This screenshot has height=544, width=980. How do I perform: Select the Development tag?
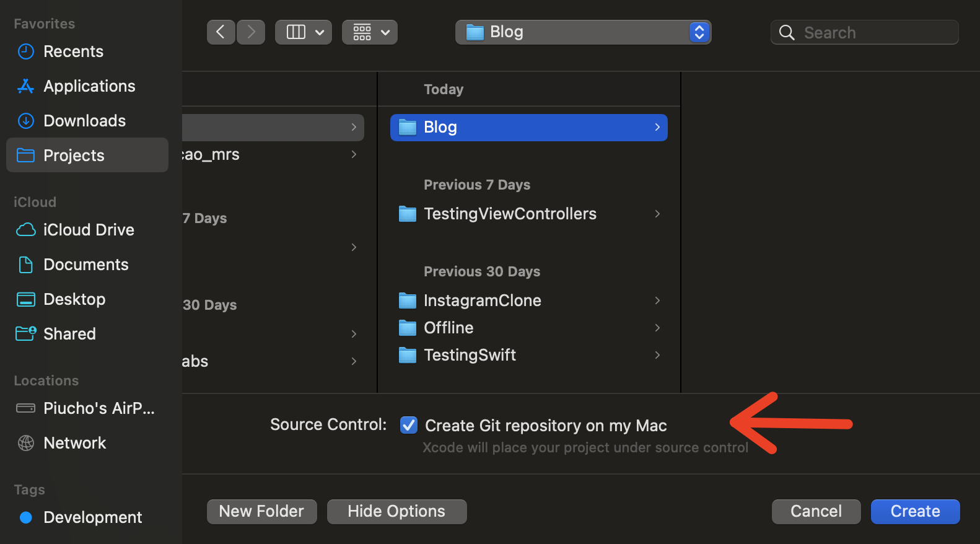click(x=87, y=517)
